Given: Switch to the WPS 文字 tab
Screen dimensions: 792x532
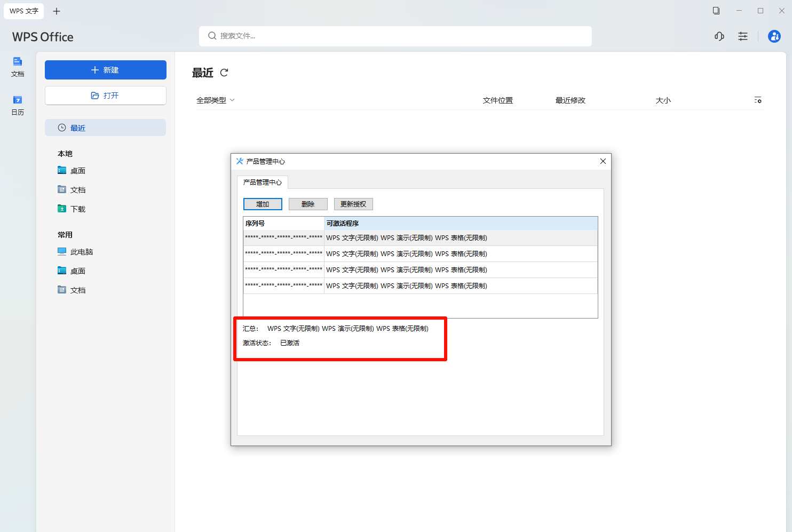Looking at the screenshot, I should pyautogui.click(x=23, y=11).
